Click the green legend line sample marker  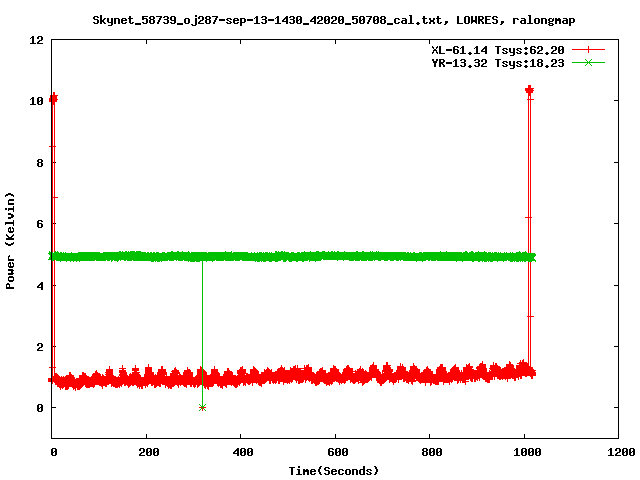point(588,63)
